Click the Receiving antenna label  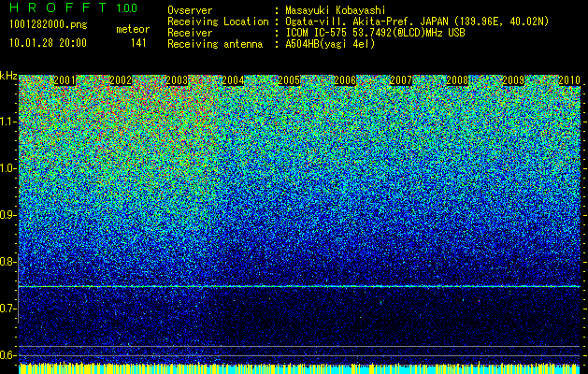click(x=215, y=44)
